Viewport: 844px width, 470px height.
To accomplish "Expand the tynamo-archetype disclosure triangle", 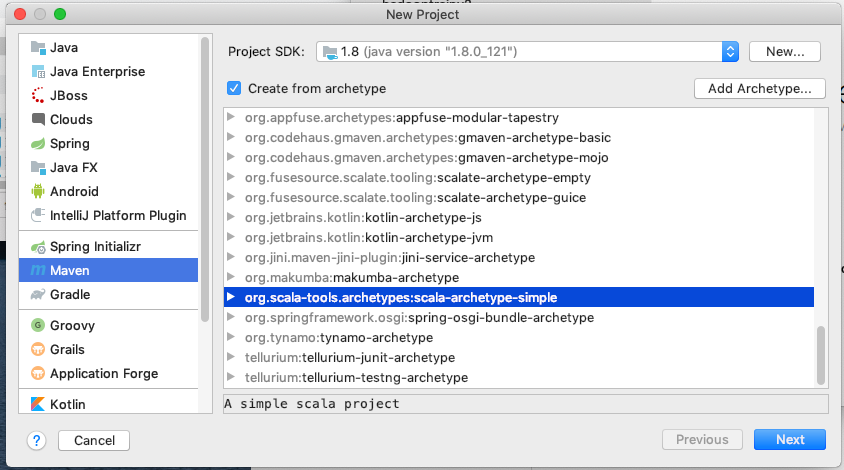I will (230, 337).
